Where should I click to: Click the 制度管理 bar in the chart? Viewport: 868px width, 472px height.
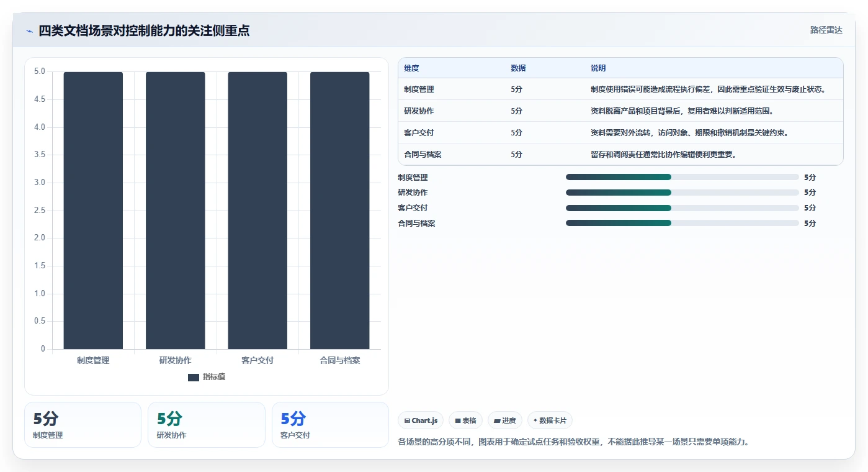tap(93, 211)
